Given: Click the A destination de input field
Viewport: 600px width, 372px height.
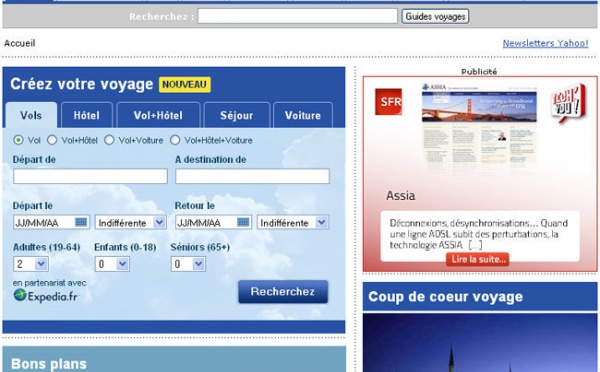Looking at the screenshot, I should coord(253,176).
